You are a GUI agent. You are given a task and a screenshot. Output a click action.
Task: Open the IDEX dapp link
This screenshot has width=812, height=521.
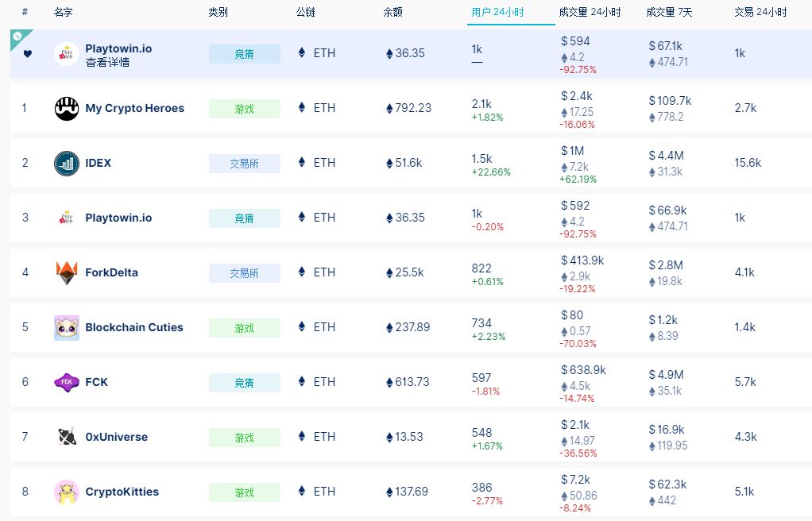coord(99,163)
